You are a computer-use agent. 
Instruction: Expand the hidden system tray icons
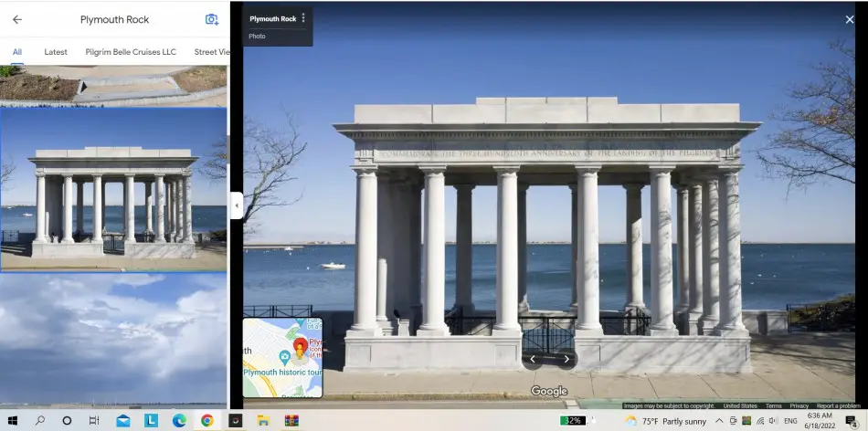[x=719, y=421]
